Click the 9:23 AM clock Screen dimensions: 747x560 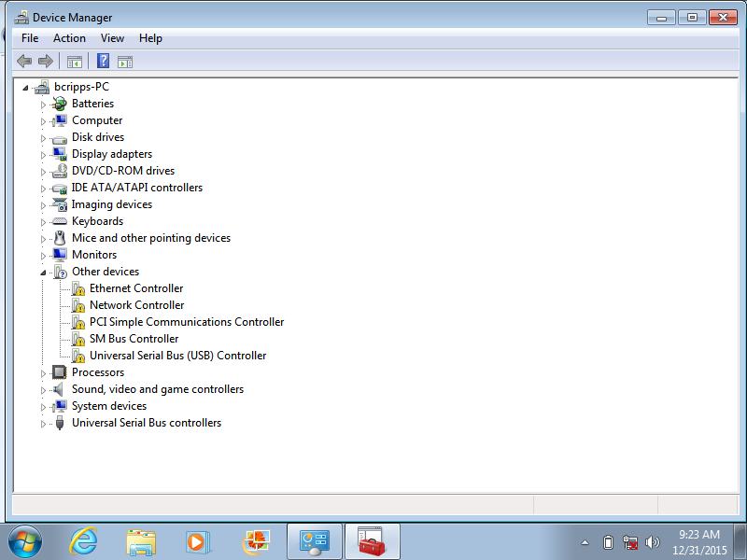point(698,534)
